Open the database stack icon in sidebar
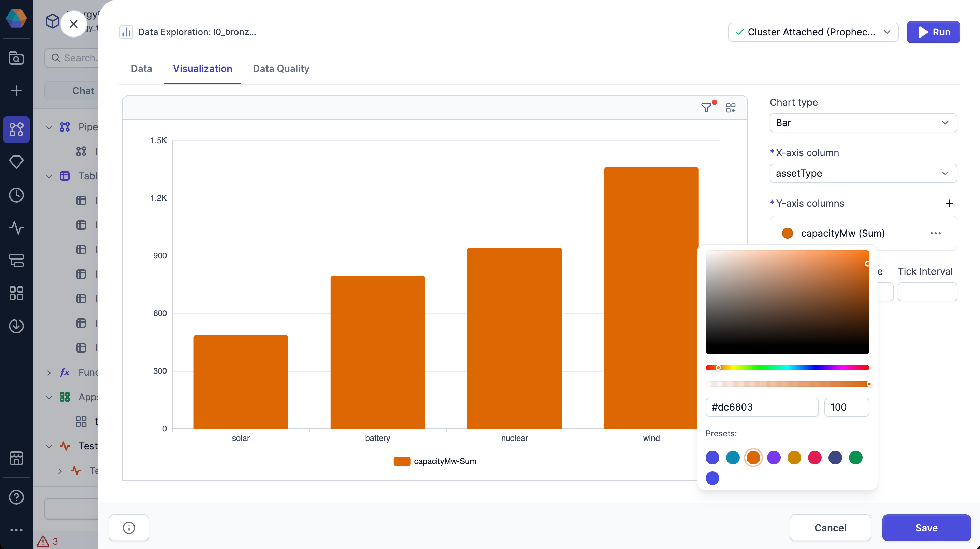The width and height of the screenshot is (980, 549). 16,261
